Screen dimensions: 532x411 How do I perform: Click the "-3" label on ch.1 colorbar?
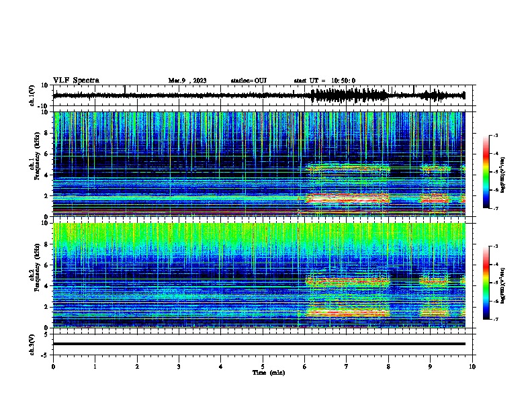[495, 135]
